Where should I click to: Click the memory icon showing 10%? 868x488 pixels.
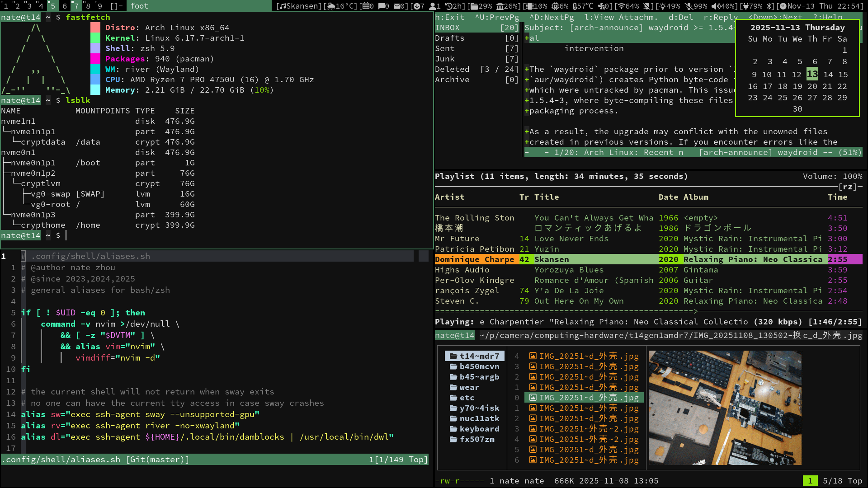(529, 6)
